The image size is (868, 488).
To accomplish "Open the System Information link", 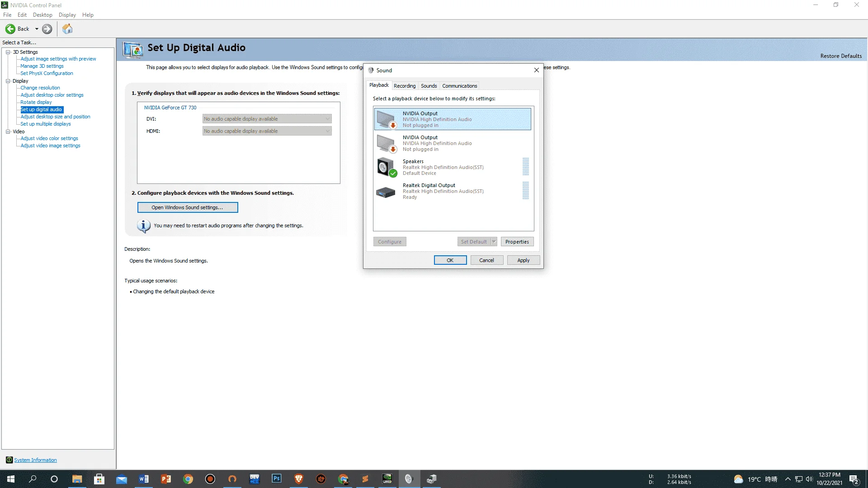I will [35, 460].
